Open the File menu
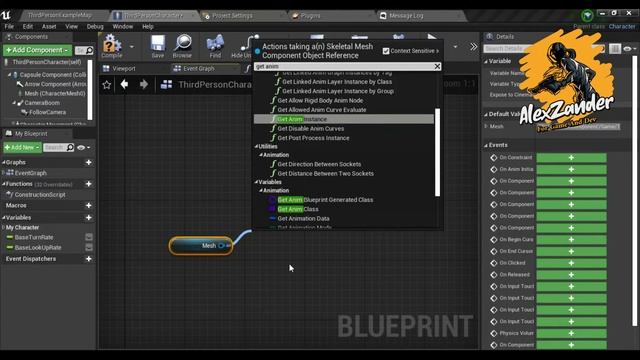Image resolution: width=640 pixels, height=360 pixels. pos(9,27)
